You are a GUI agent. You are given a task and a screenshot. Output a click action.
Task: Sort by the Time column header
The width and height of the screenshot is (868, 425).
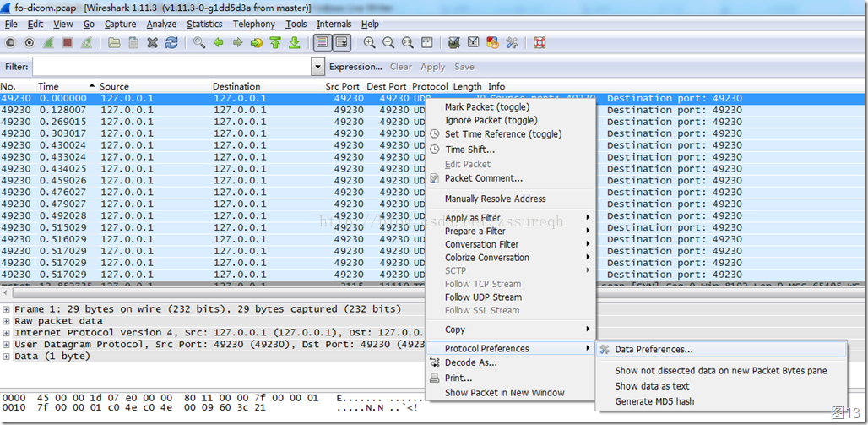click(67, 86)
